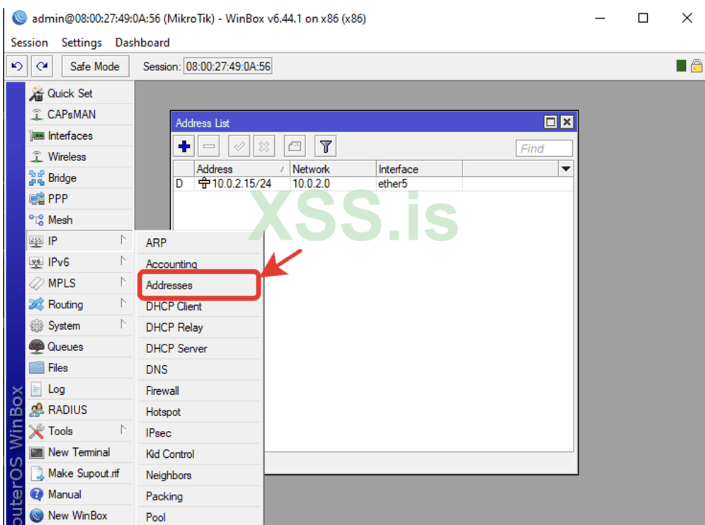Open Quick Set in sidebar
Screen dimensions: 705x525
coord(80,93)
